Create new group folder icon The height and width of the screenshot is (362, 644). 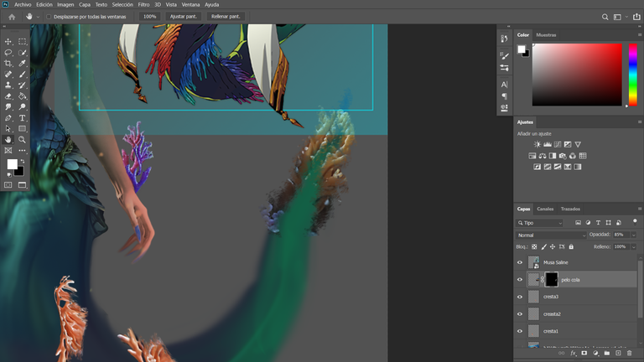click(606, 353)
